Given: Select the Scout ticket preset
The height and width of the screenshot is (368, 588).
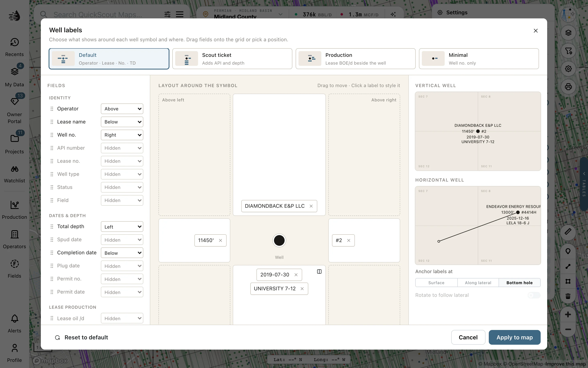Looking at the screenshot, I should coord(232,59).
